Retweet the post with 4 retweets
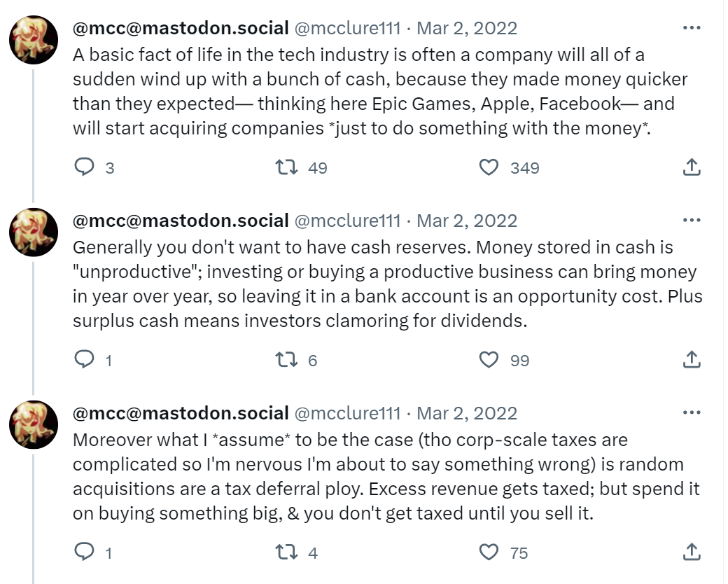 click(286, 552)
